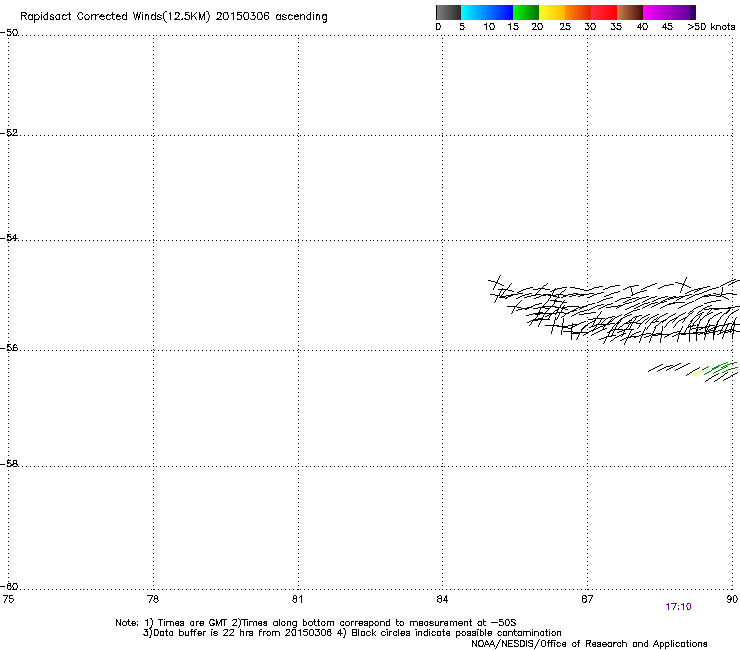Viewport: 740px width, 650px height.
Task: Click the legend value 25
Action: coord(565,27)
